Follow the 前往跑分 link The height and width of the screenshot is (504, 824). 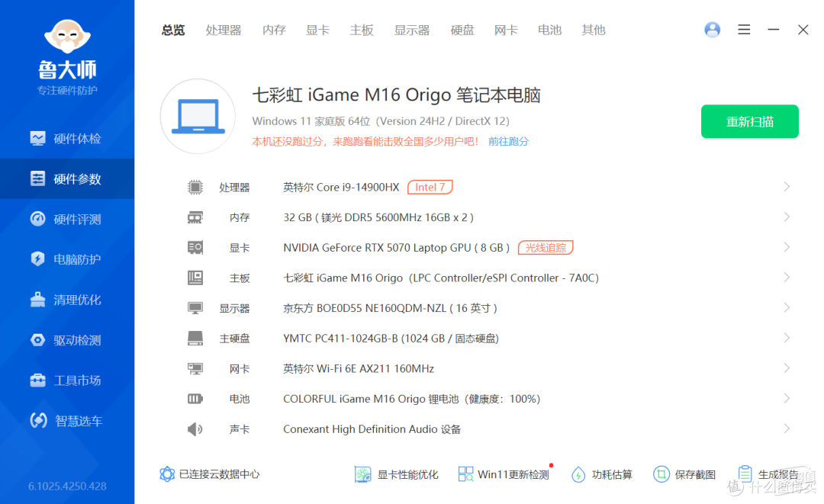[508, 141]
